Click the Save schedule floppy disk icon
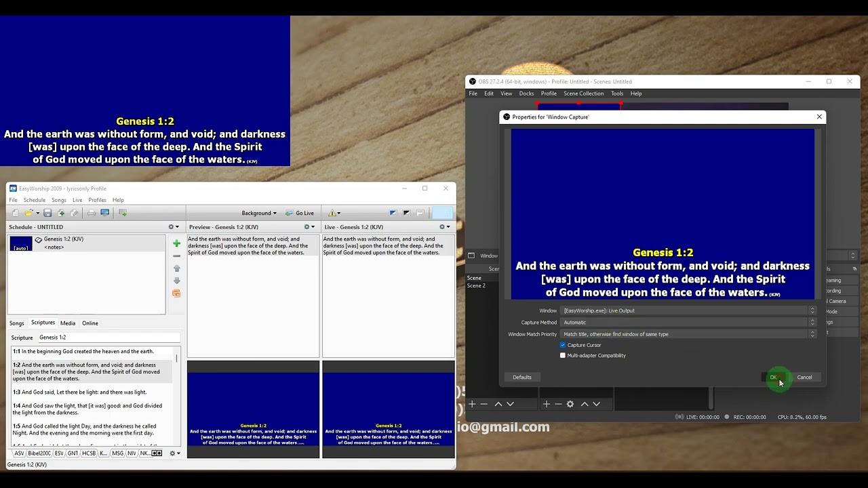This screenshot has height=488, width=868. pos(47,213)
